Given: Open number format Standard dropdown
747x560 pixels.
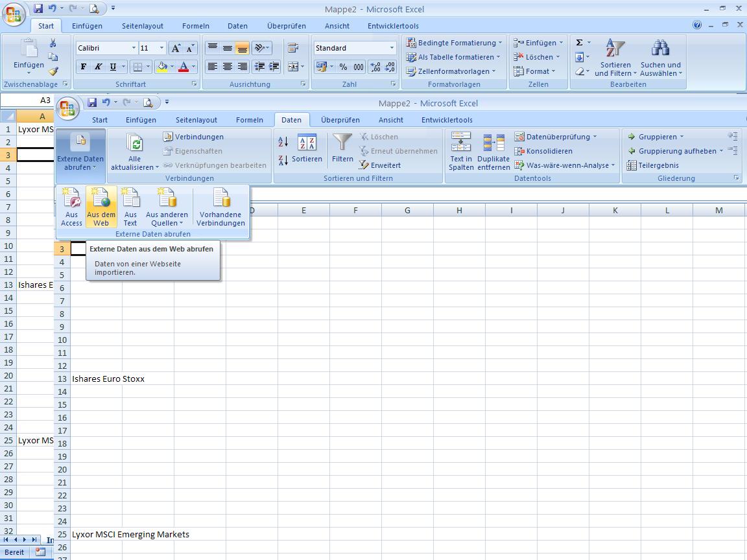Looking at the screenshot, I should pyautogui.click(x=392, y=48).
